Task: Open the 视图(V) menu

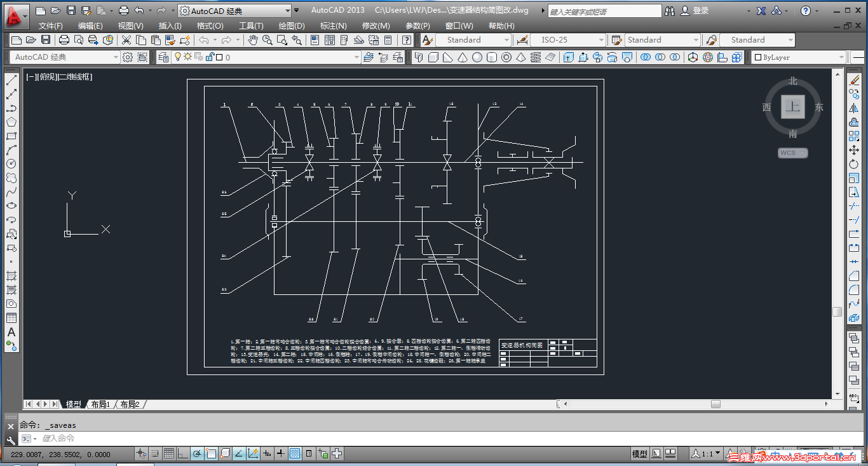Action: 130,26
